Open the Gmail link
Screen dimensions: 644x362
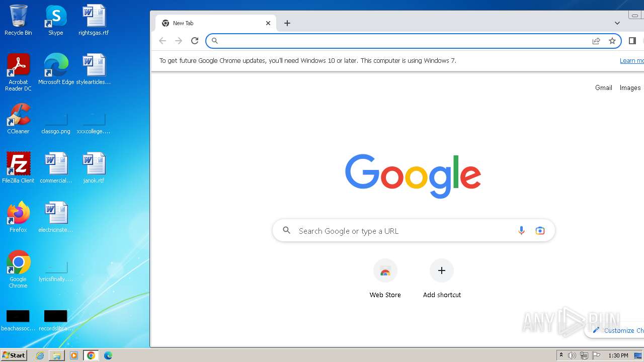(604, 87)
